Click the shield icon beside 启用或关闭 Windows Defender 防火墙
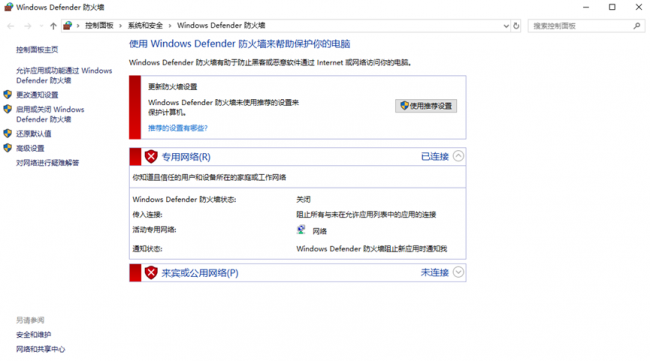This screenshot has width=650, height=361. pos(7,109)
